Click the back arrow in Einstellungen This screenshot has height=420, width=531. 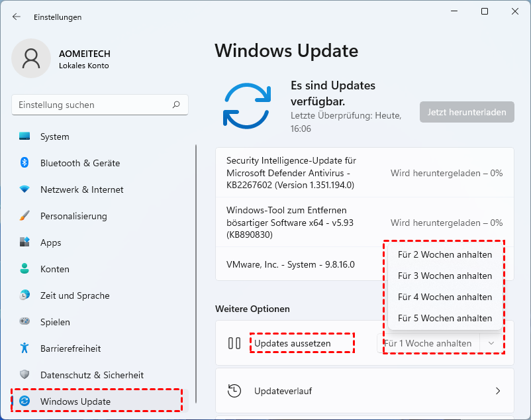coord(17,17)
